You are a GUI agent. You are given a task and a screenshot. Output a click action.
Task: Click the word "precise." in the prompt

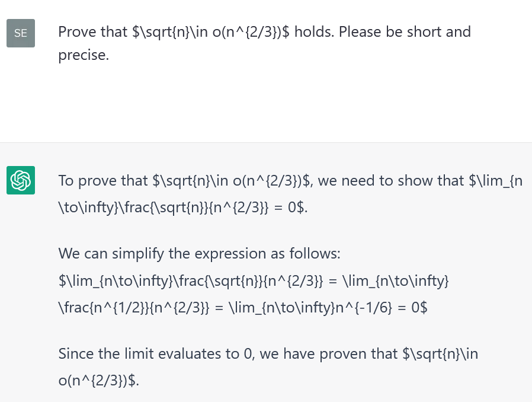pos(84,56)
